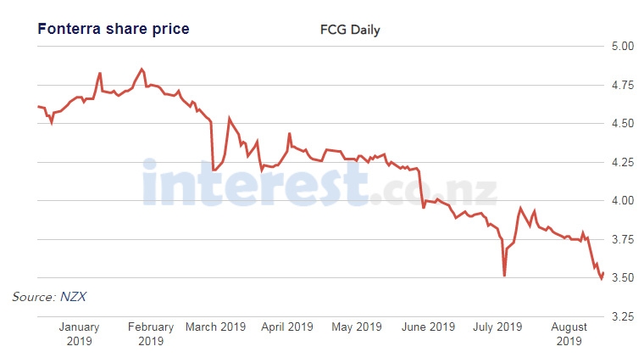Select the June 2019 axis label
644x363 pixels.
[x=427, y=327]
